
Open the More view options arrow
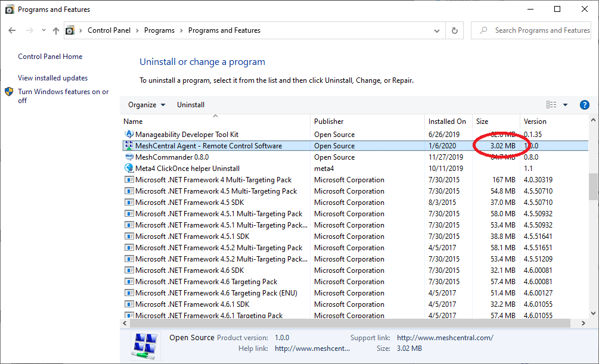pyautogui.click(x=566, y=105)
